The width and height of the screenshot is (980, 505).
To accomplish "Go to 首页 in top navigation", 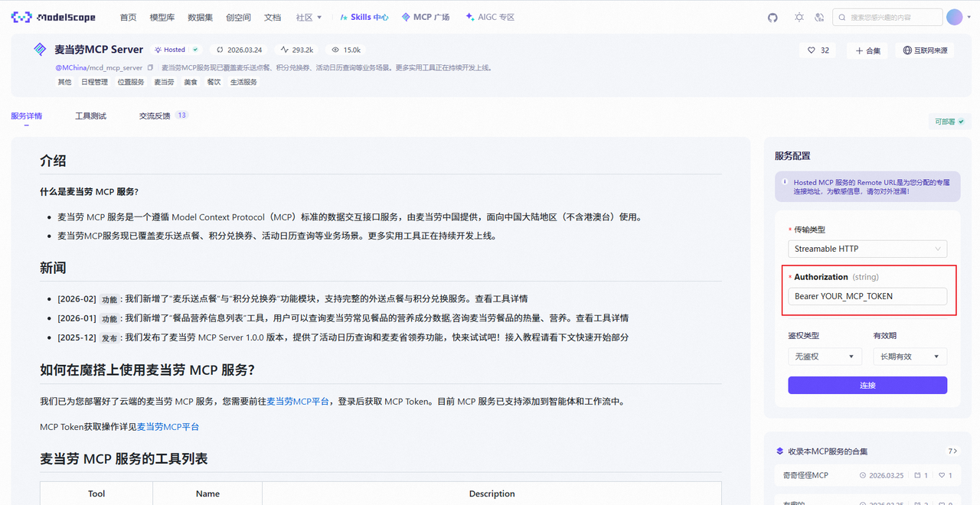I will (x=128, y=17).
